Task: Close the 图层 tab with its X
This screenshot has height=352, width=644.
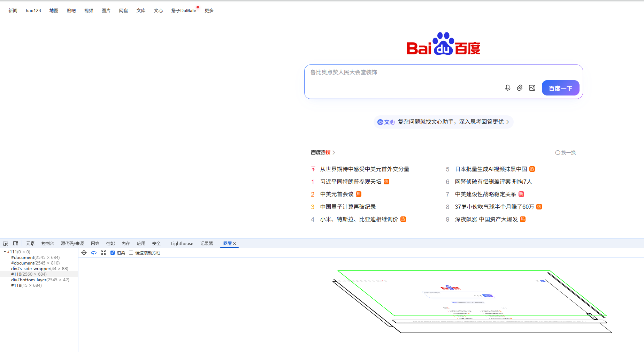Action: (235, 244)
